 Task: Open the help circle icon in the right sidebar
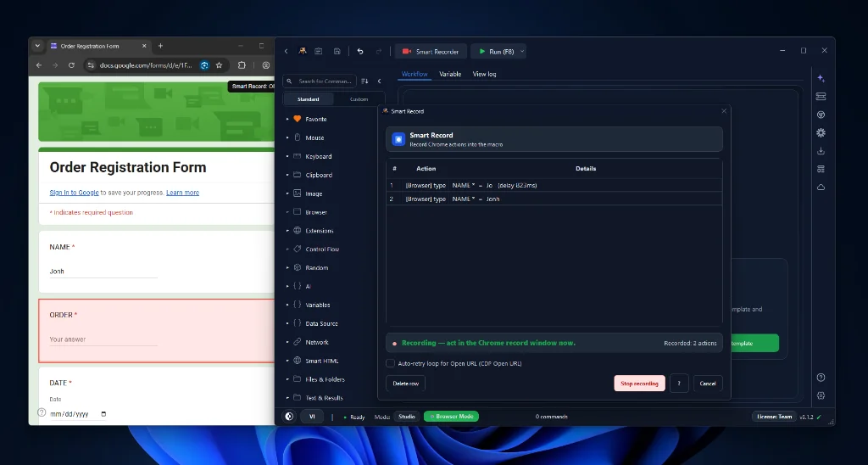click(x=821, y=378)
